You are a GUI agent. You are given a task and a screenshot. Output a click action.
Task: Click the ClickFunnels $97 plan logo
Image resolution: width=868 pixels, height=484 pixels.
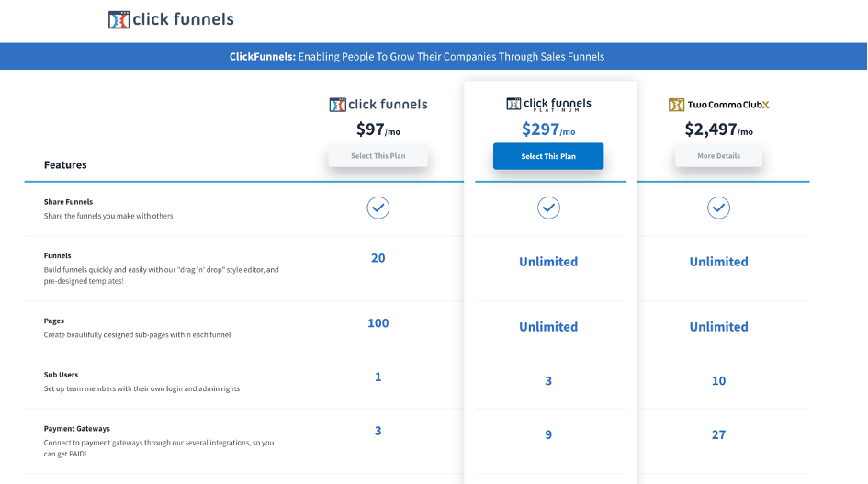coord(378,104)
